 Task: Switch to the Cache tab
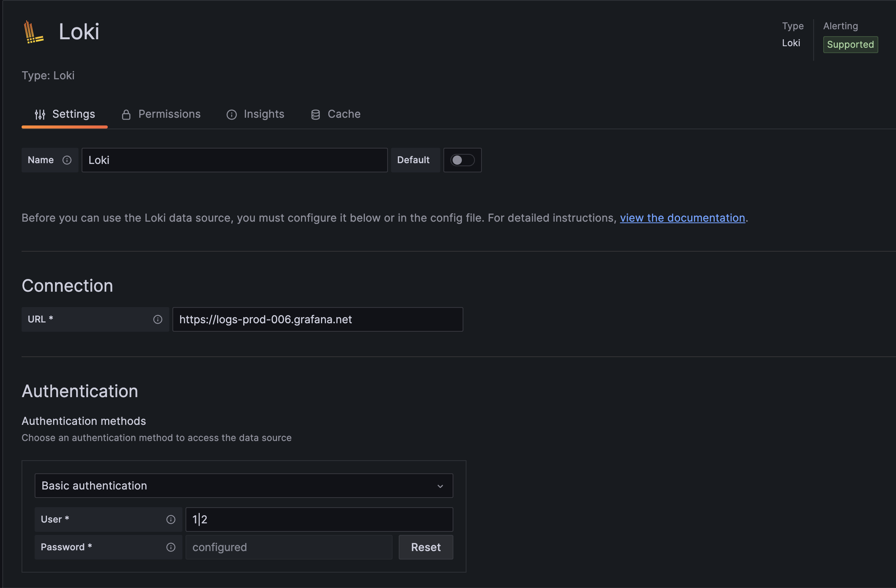click(344, 114)
